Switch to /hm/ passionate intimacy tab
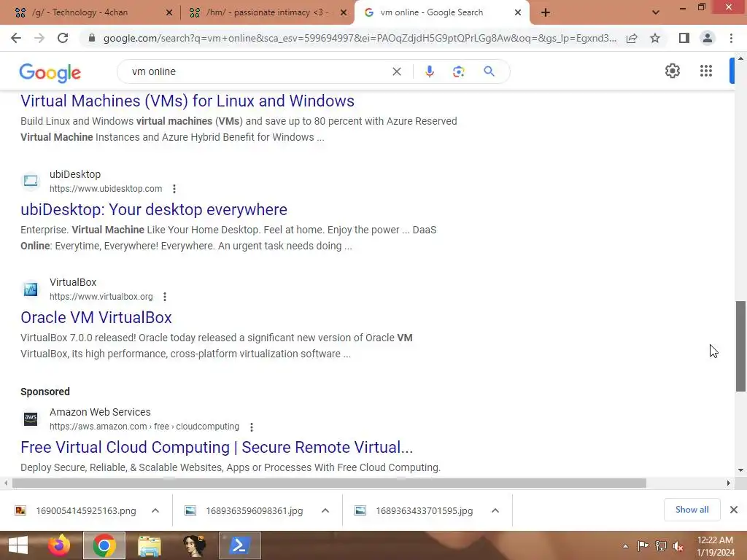The width and height of the screenshot is (747, 560). (267, 12)
